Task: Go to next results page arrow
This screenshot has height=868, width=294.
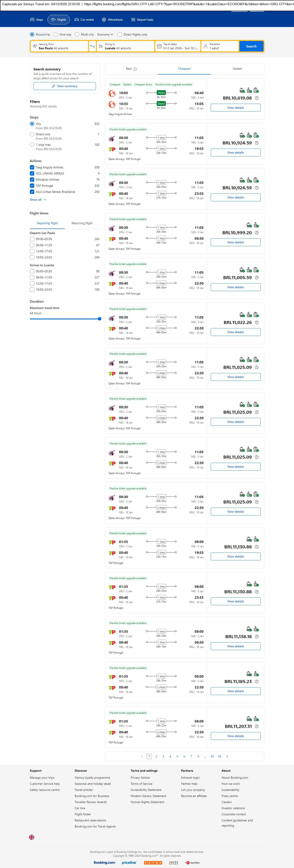Action: point(227,756)
